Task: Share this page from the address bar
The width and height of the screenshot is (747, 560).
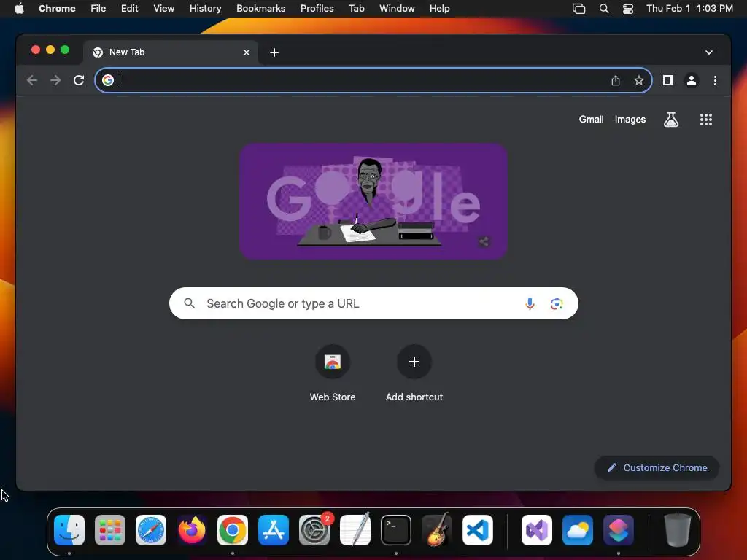Action: [616, 80]
